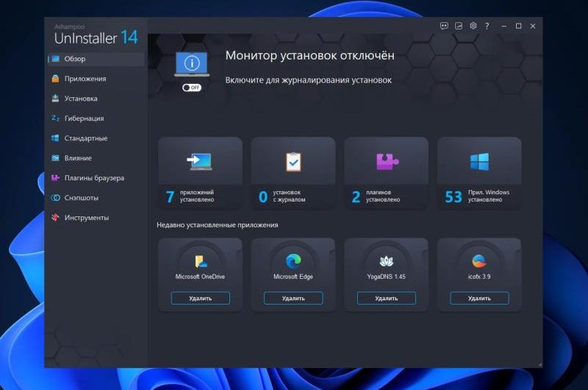Maximize the UnInstaller window
Viewport: 588px width, 390px height.
[x=519, y=26]
